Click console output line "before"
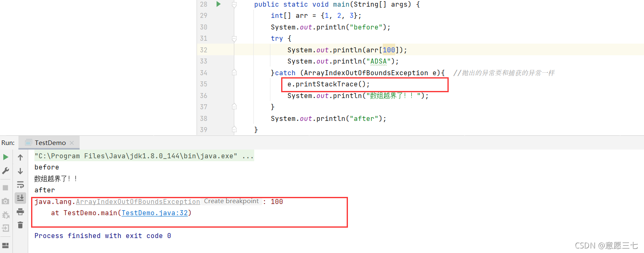 tap(47, 167)
